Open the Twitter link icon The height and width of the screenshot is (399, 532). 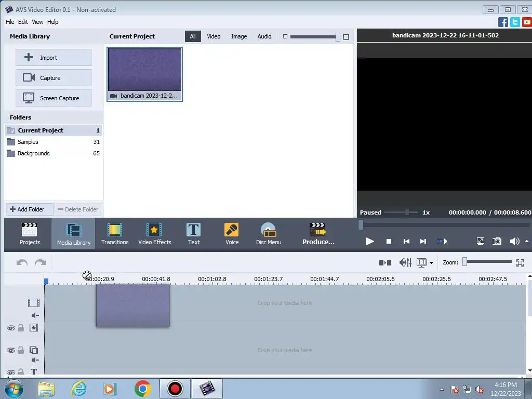515,22
